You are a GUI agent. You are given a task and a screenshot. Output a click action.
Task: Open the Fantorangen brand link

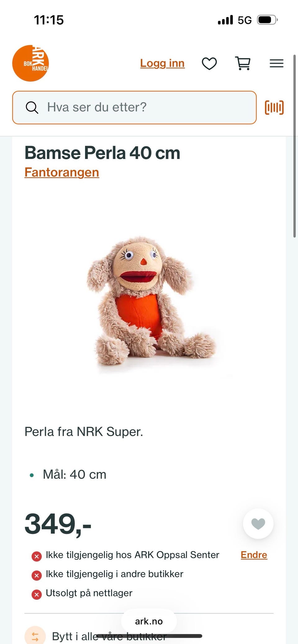62,172
